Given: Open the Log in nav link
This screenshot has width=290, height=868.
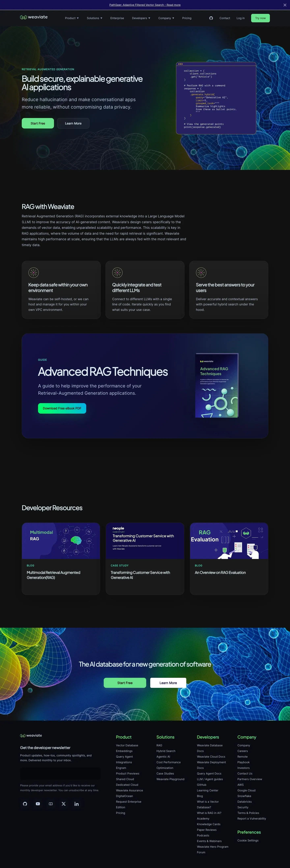Looking at the screenshot, I should 241,18.
